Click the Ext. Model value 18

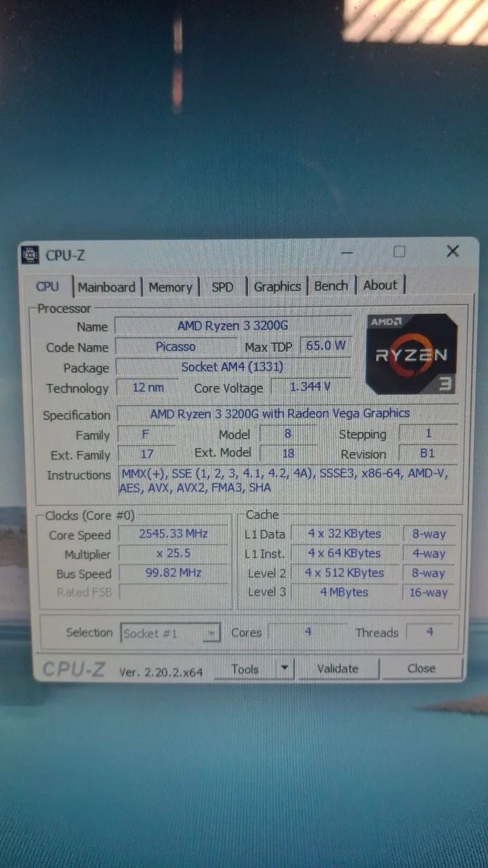click(x=288, y=453)
